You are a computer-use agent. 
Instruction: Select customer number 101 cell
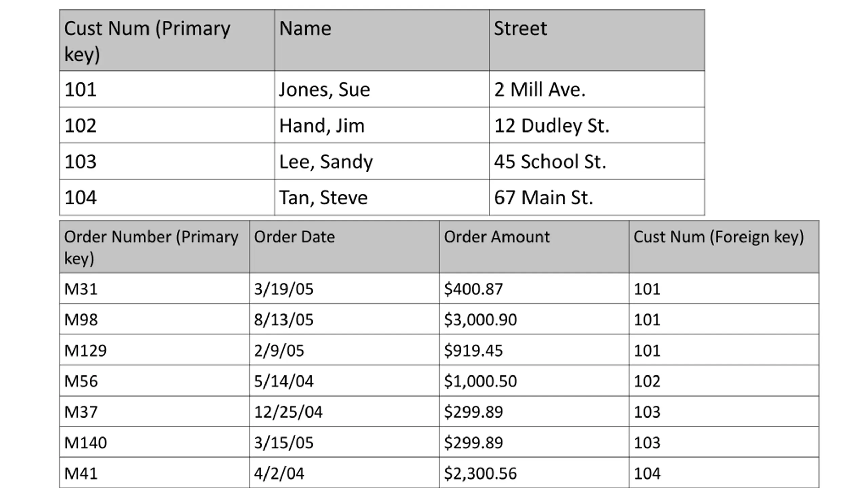pos(167,89)
